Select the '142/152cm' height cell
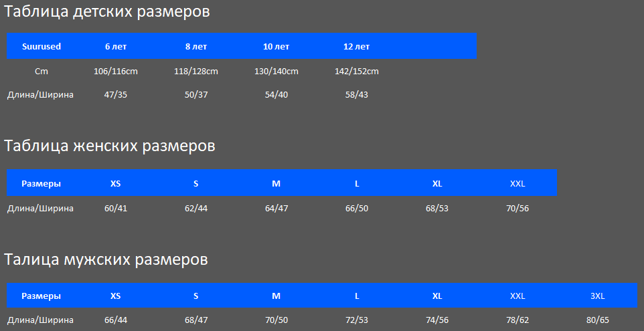 357,72
